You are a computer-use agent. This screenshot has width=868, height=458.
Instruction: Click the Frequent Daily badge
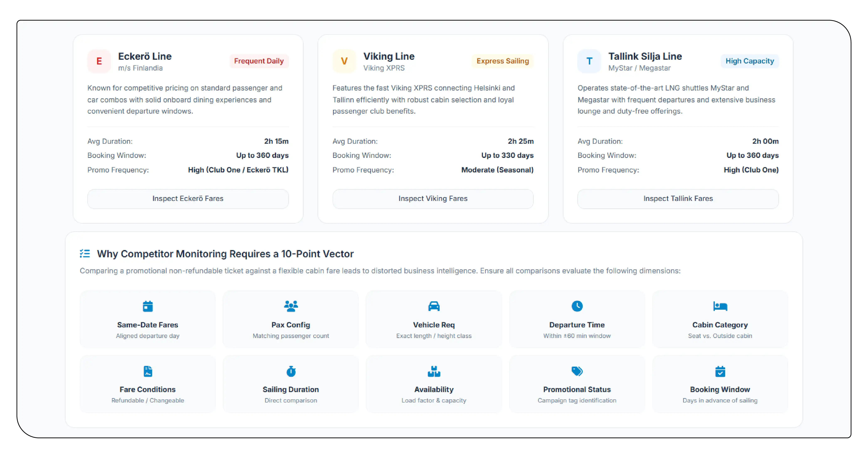[x=259, y=61]
